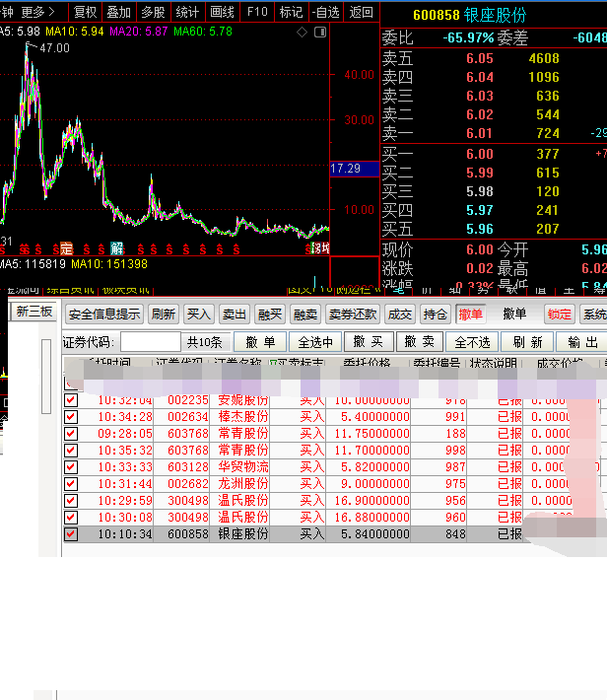Choose the 画线 drawing tool

(x=223, y=12)
